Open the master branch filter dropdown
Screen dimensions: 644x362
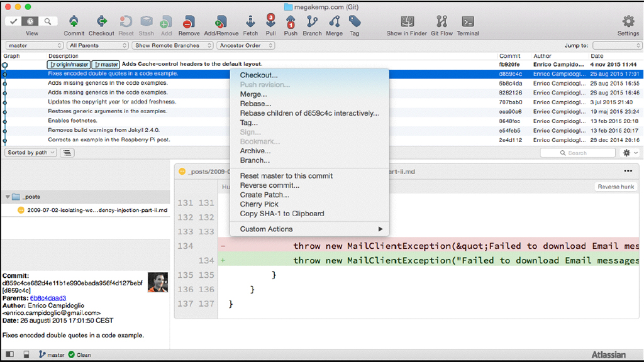point(35,45)
